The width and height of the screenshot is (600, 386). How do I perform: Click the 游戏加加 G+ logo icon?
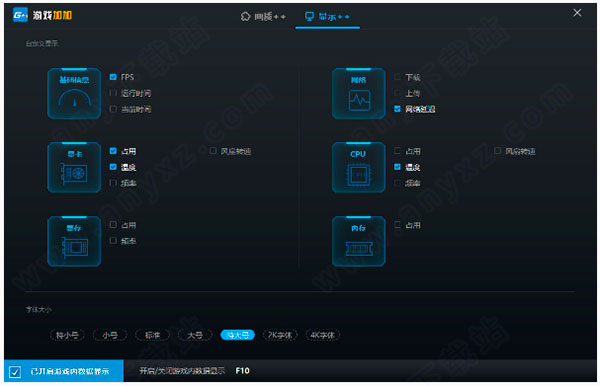pyautogui.click(x=20, y=15)
